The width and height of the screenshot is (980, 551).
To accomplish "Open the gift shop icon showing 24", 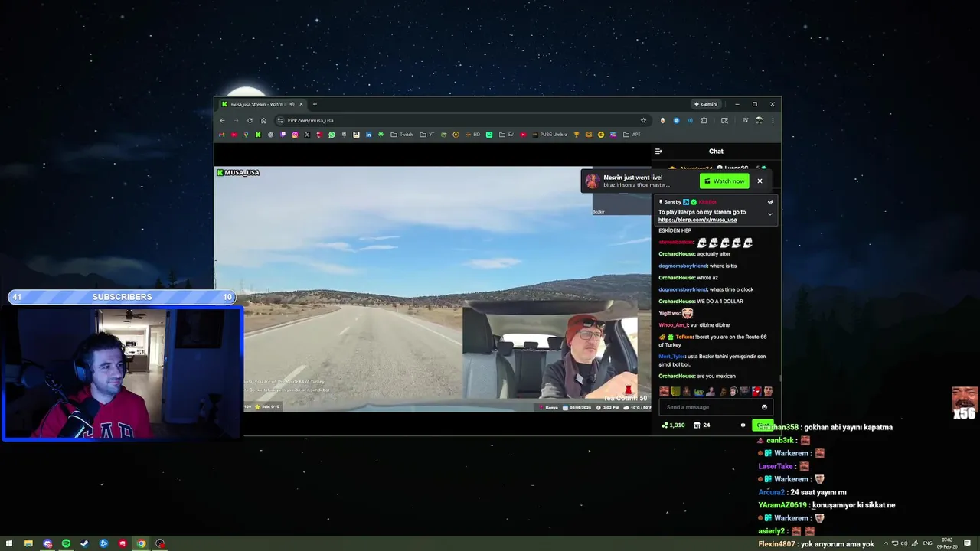I will pyautogui.click(x=702, y=425).
